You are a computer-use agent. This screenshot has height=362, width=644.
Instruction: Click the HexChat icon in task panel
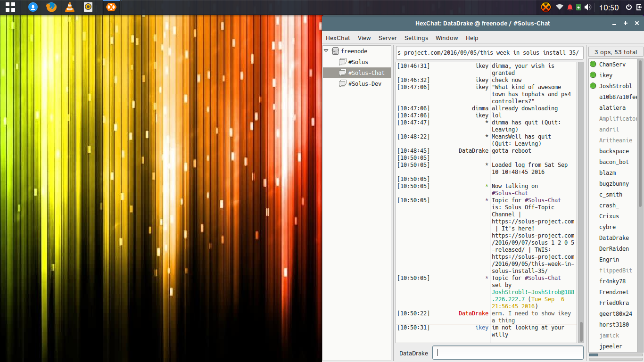pyautogui.click(x=111, y=7)
